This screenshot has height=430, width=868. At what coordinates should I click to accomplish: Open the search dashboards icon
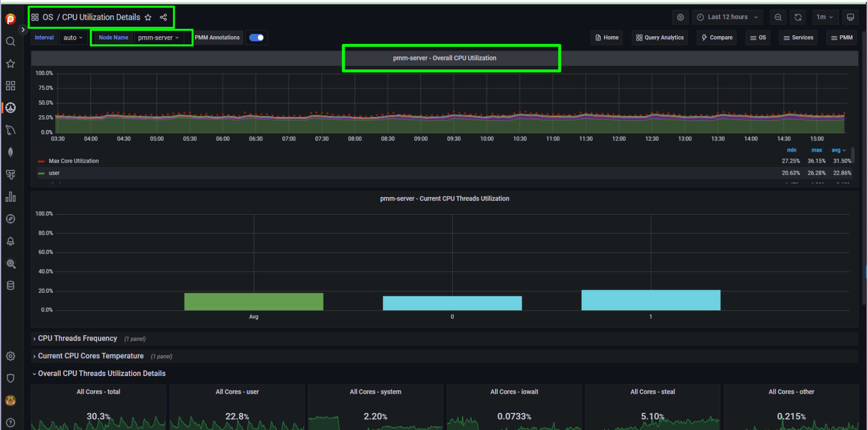(11, 42)
